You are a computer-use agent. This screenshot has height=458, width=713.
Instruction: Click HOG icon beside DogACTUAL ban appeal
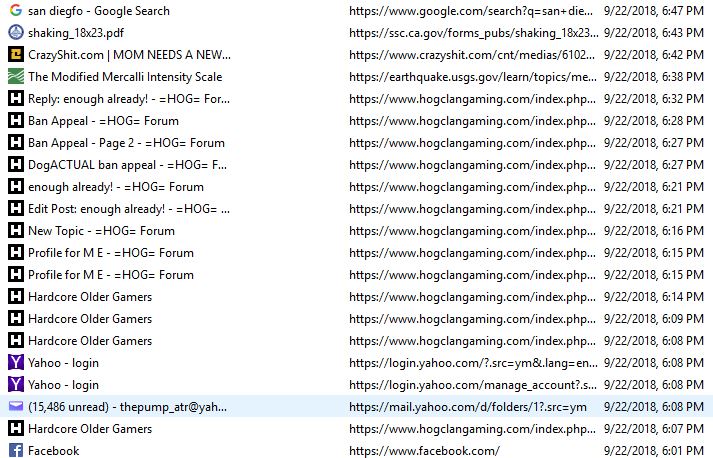click(16, 164)
